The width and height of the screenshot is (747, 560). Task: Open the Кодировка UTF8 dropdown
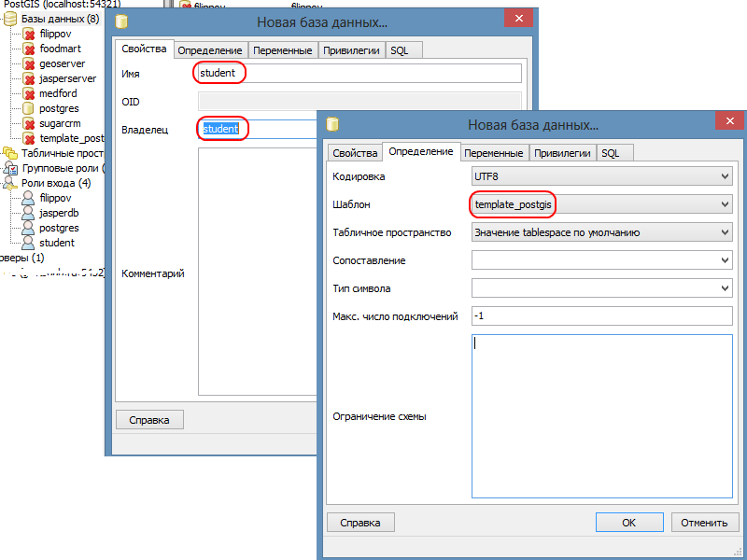click(x=726, y=175)
